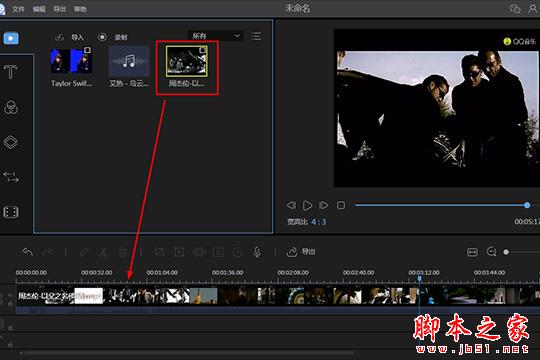Change the 4:3 aspect ratio value
540x360 pixels.
pyautogui.click(x=319, y=222)
